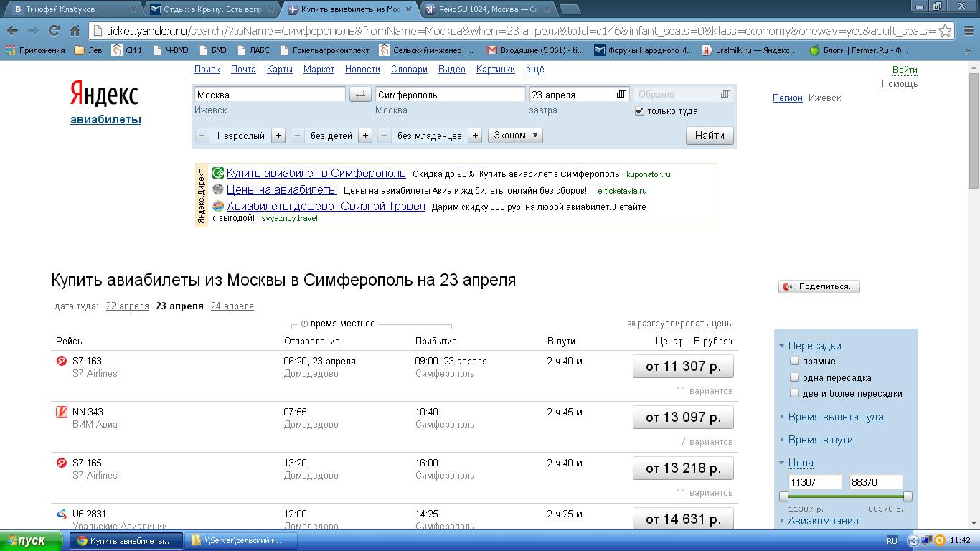Sort flights by Цена column header
The width and height of the screenshot is (980, 551).
click(x=669, y=342)
